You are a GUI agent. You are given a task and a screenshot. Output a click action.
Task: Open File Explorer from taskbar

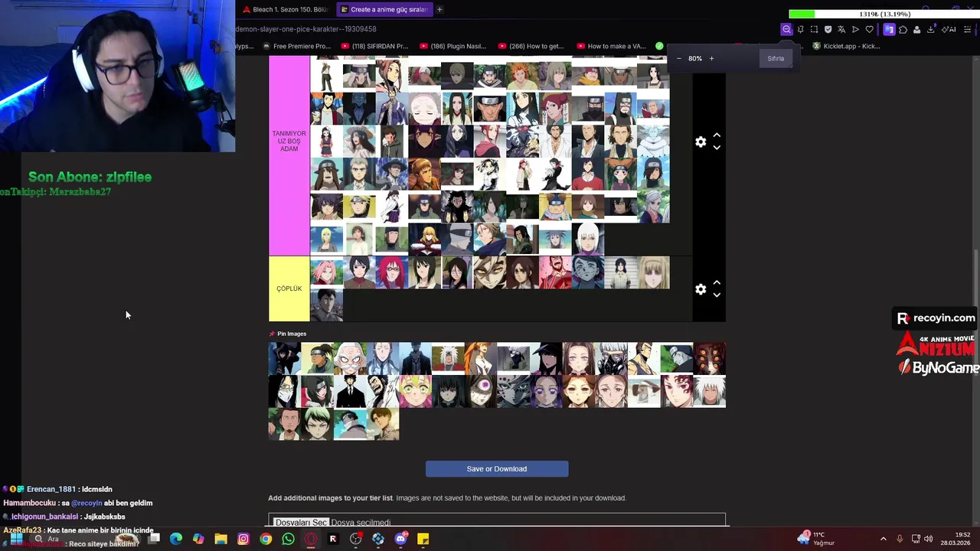tap(220, 539)
